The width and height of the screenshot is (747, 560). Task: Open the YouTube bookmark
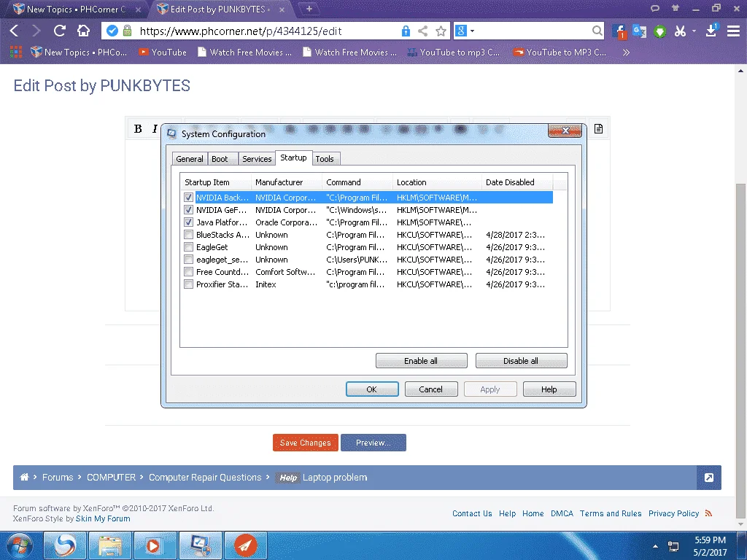pos(163,52)
